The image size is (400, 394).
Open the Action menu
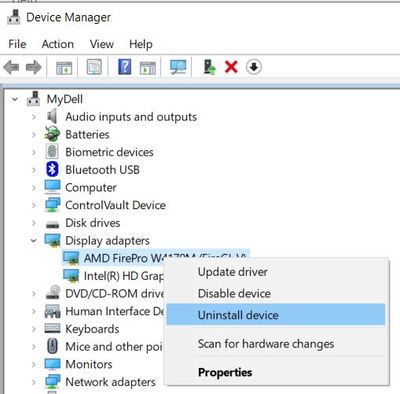58,44
